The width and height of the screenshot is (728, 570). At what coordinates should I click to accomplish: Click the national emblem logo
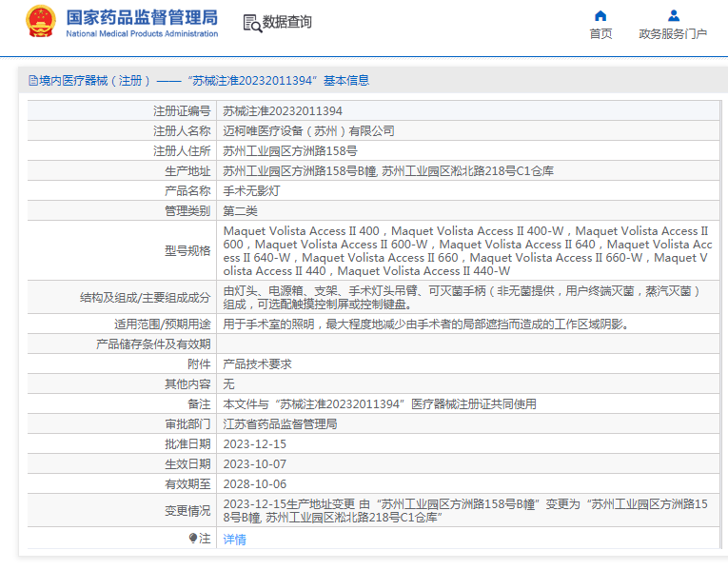41,21
